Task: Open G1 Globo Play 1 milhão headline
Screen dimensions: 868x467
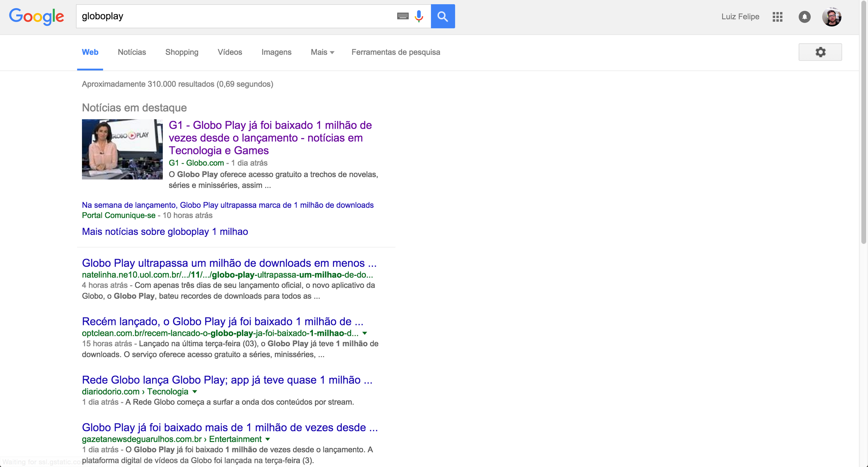Action: click(270, 138)
